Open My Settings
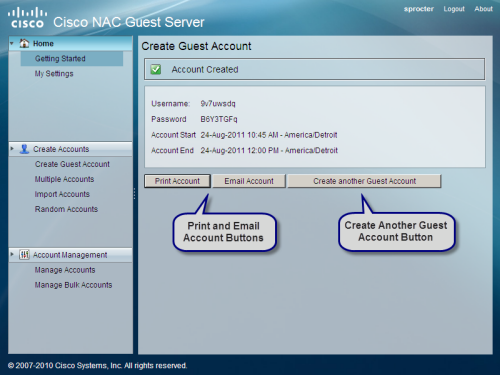 [54, 74]
